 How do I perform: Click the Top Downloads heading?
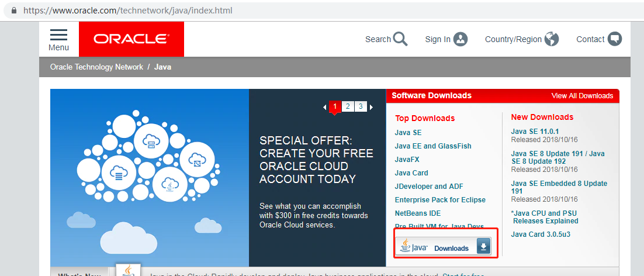425,118
